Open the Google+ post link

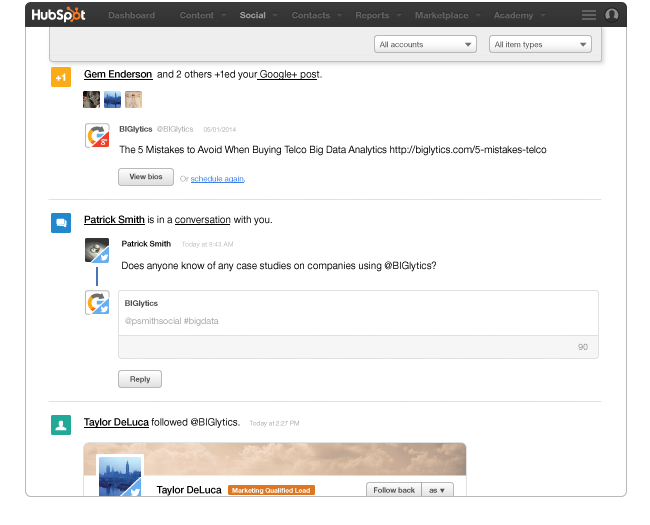(289, 74)
